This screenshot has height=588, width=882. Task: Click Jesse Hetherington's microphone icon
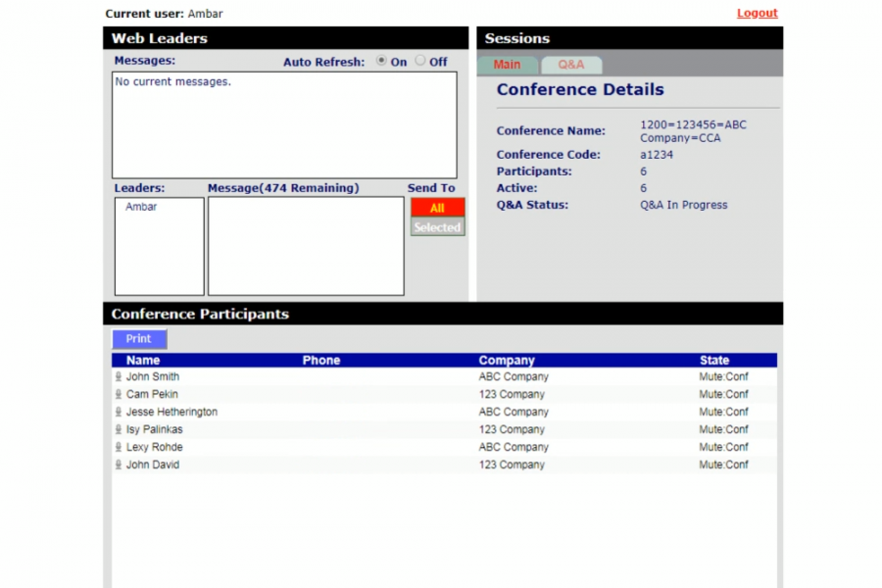[x=119, y=413]
